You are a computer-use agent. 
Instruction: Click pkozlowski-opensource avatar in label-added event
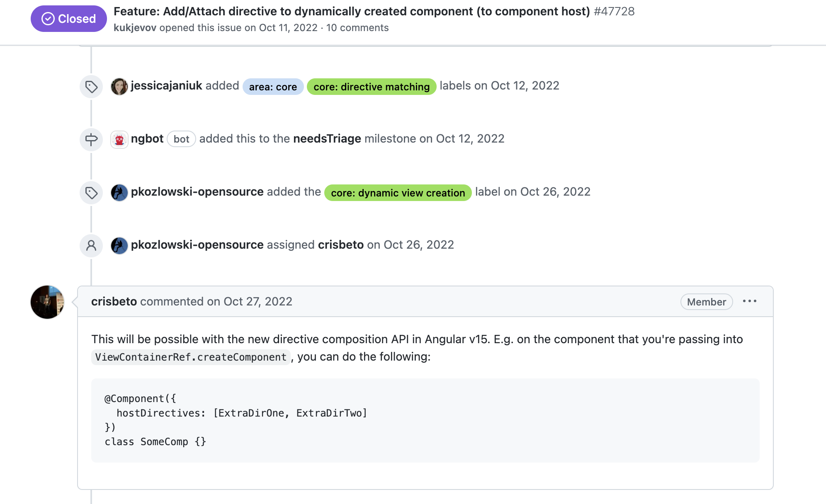click(x=119, y=193)
